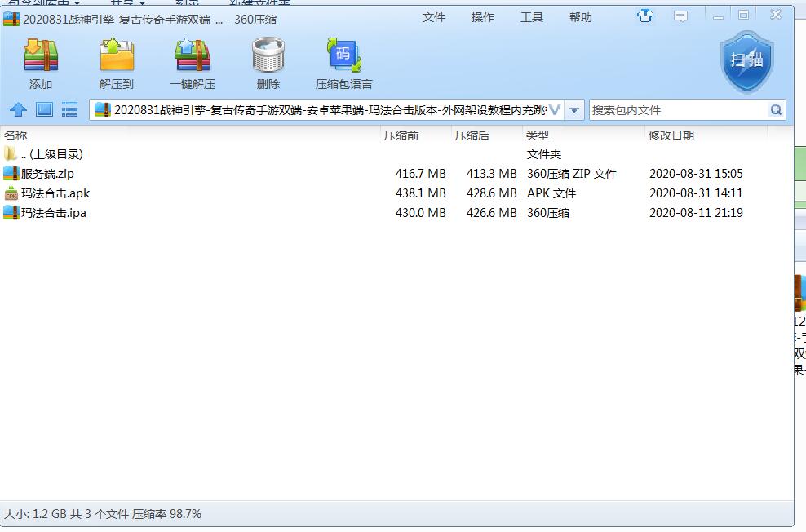Select the 玛法合击.apk file
Viewport: 806px width, 532px height.
(55, 193)
